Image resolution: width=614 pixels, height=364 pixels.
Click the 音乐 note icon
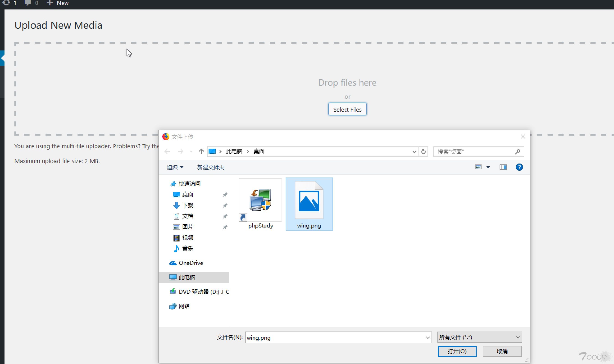click(176, 248)
